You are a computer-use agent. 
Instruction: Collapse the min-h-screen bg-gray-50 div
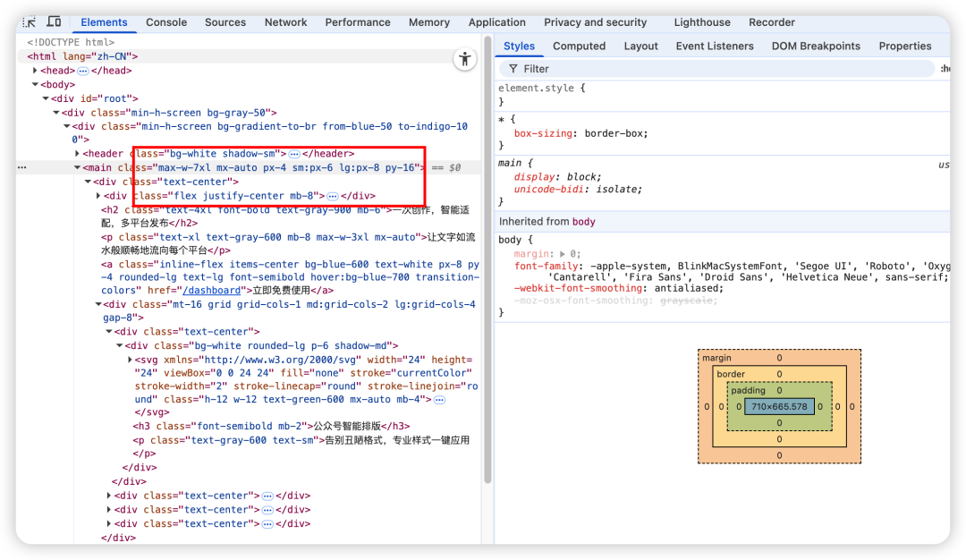[56, 113]
